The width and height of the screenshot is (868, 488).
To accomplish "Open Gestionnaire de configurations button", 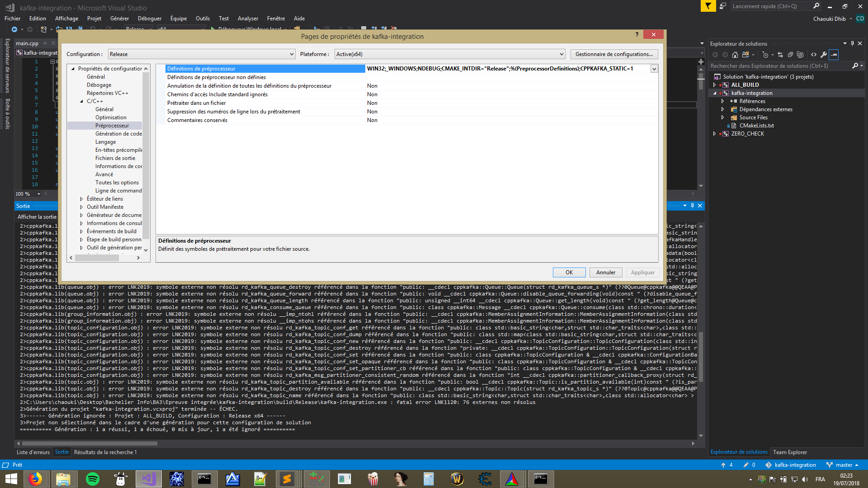I will pyautogui.click(x=614, y=54).
